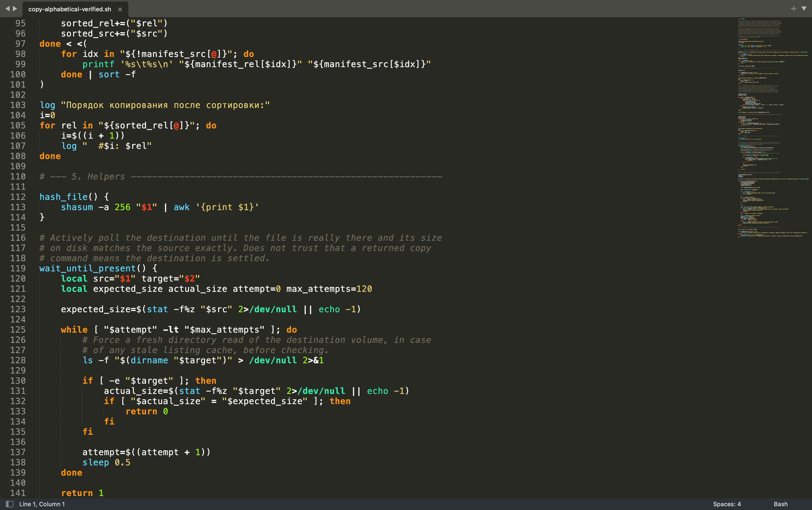Click the wait_until_present function name
Image resolution: width=812 pixels, height=510 pixels.
coord(88,268)
